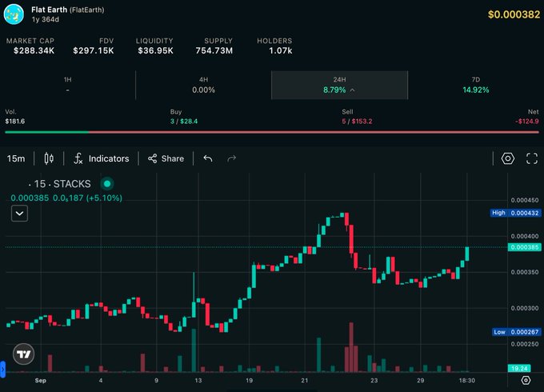Enter fullscreen chart mode
This screenshot has width=544, height=392.
[x=532, y=158]
